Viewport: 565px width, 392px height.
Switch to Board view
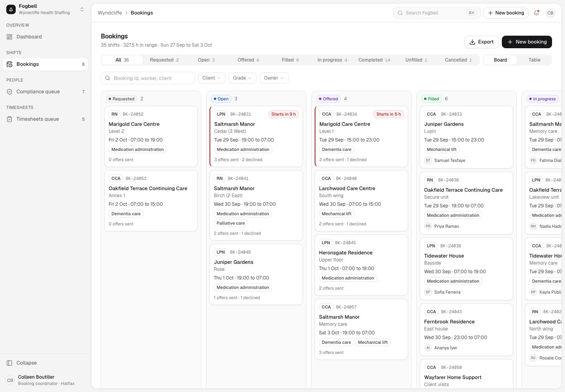click(500, 60)
